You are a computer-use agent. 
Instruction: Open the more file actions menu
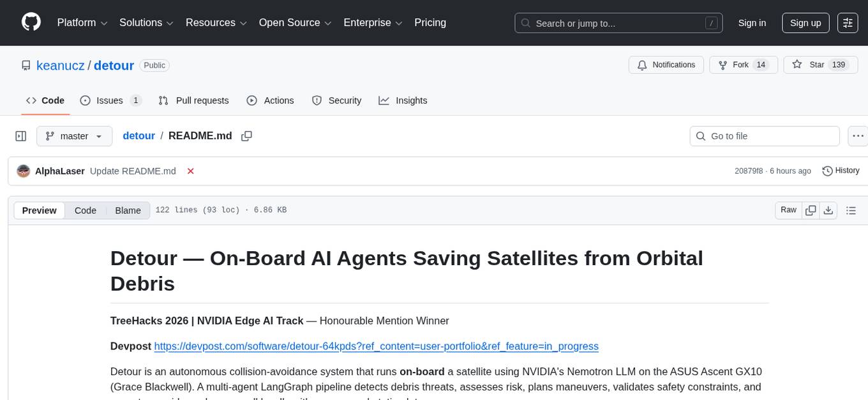tap(858, 136)
